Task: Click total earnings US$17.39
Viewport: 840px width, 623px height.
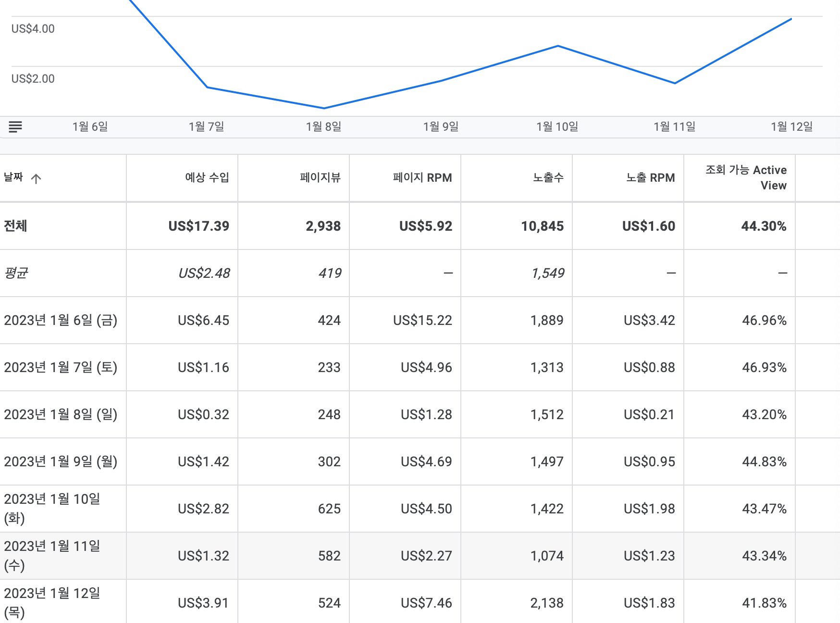Action: [x=199, y=226]
